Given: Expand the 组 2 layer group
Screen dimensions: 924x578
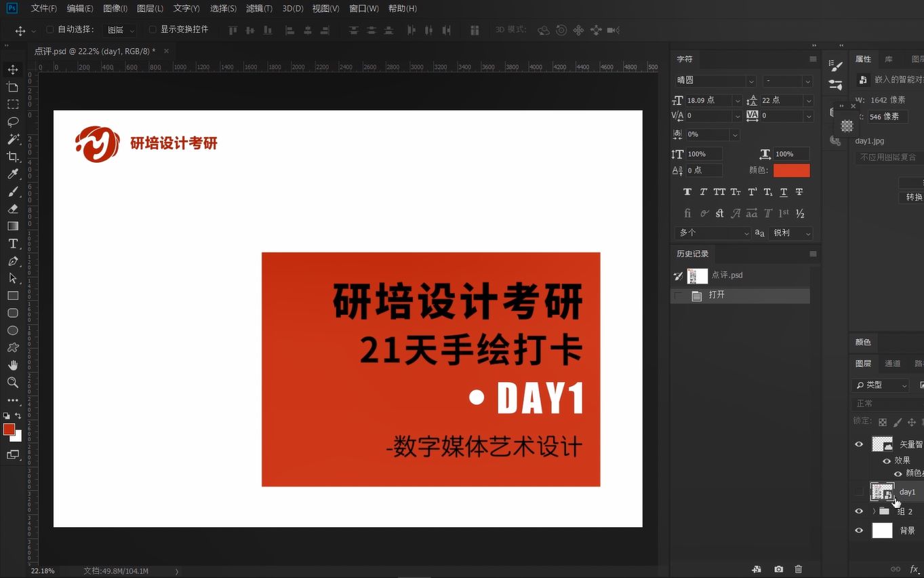Looking at the screenshot, I should pyautogui.click(x=874, y=511).
